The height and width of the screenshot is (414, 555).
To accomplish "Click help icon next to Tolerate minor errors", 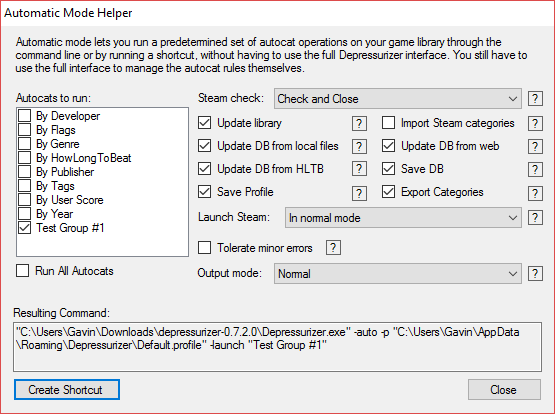I will point(333,248).
